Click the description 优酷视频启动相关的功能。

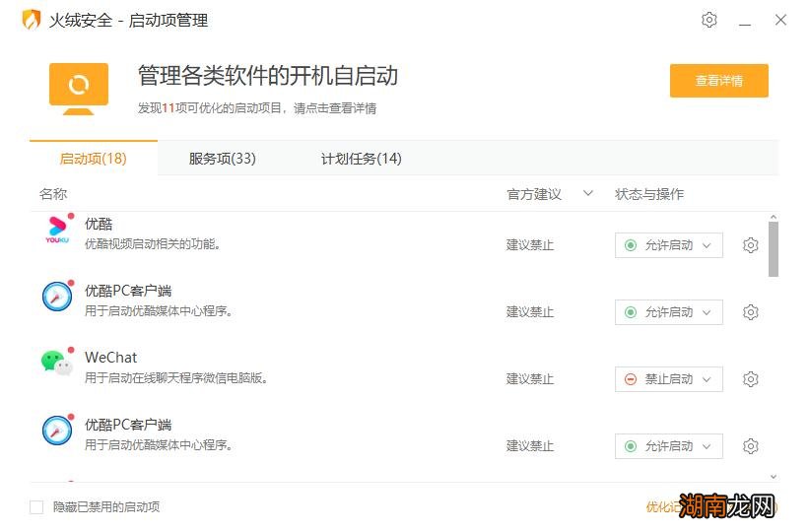(x=153, y=244)
